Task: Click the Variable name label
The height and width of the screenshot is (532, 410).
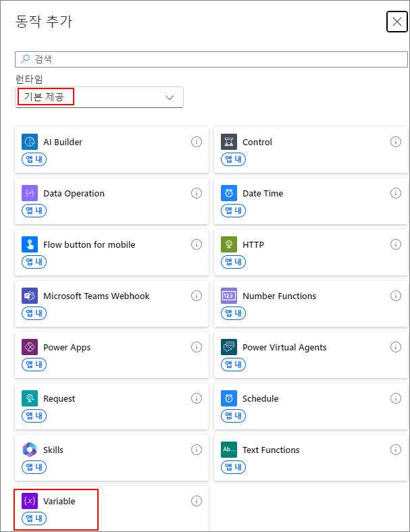Action: point(59,501)
